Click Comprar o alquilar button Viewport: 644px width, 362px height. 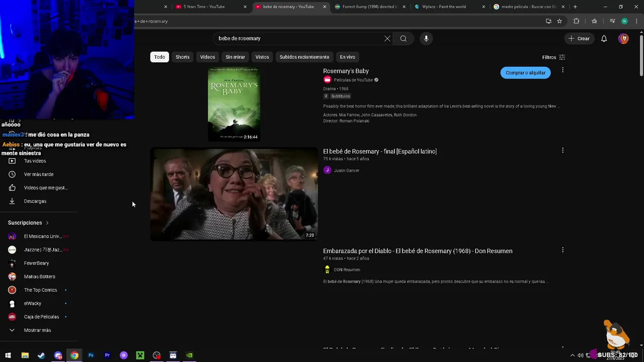coord(525,73)
